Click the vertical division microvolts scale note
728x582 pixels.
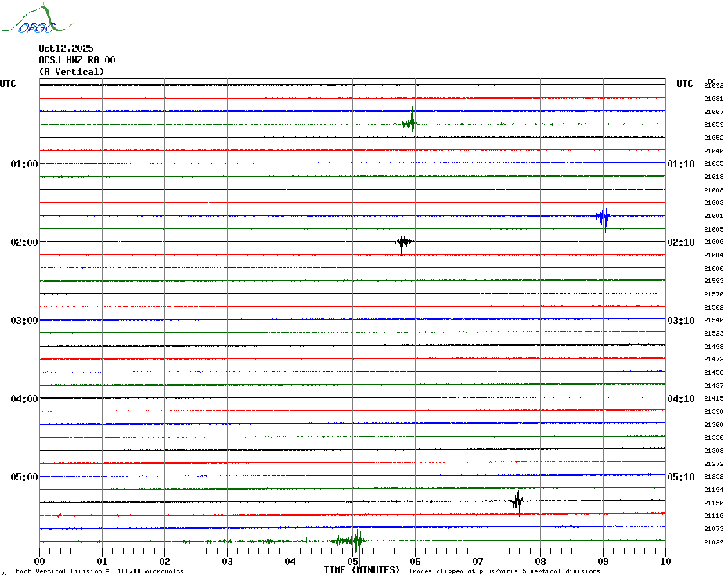coord(99,571)
